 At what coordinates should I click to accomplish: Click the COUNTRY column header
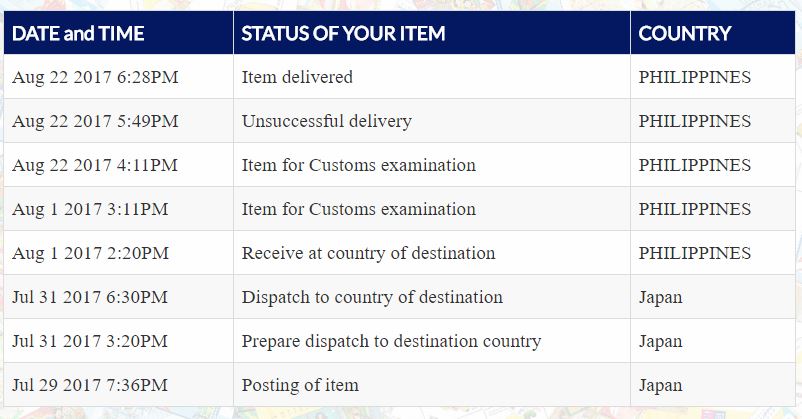685,33
